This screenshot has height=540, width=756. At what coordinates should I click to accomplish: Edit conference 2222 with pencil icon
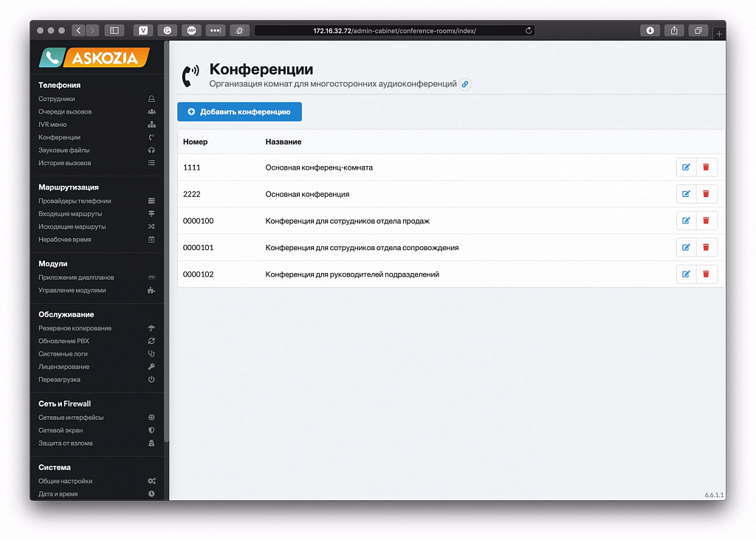(x=686, y=194)
